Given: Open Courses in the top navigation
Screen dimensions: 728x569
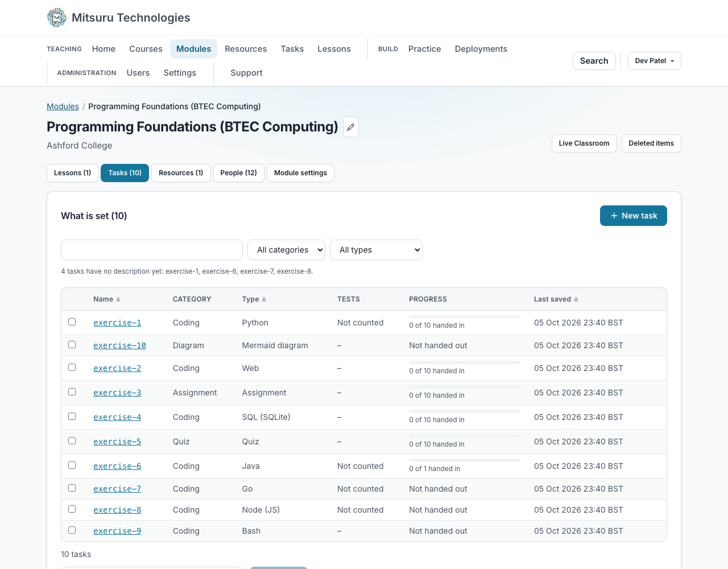Looking at the screenshot, I should point(146,49).
